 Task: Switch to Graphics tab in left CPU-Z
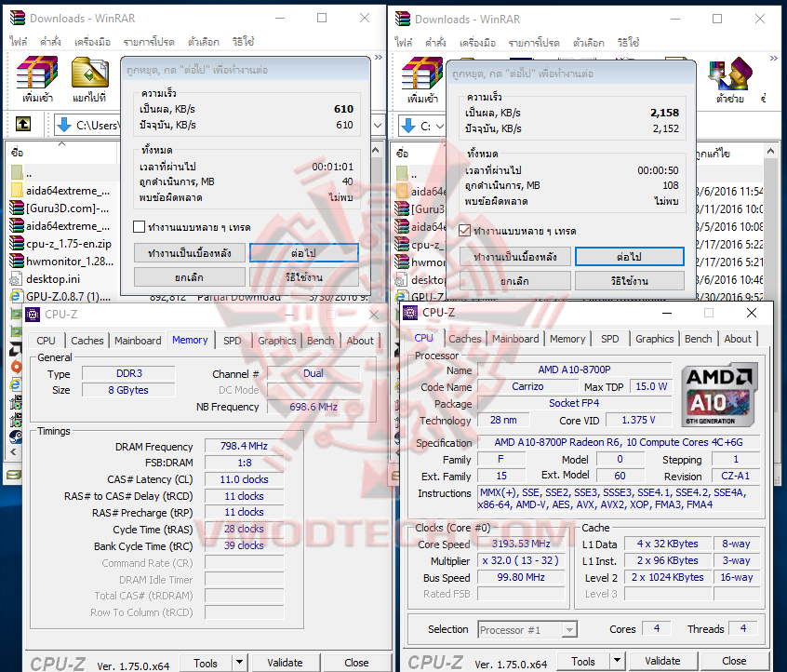tap(276, 341)
